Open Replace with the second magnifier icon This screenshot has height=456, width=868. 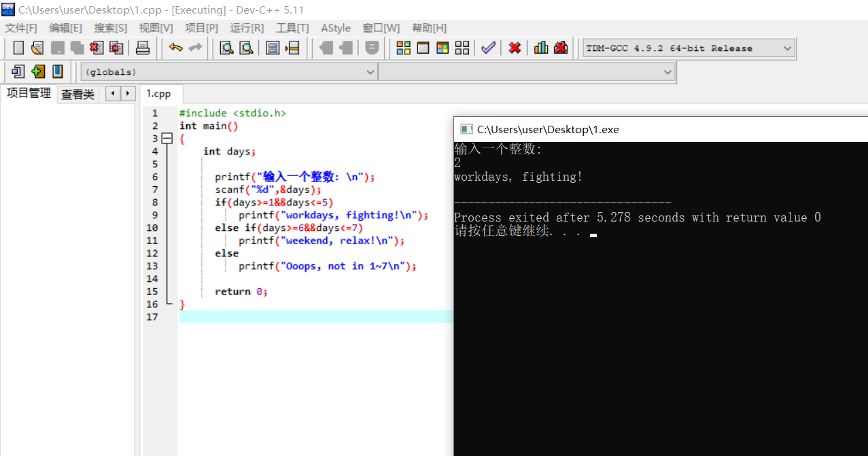(x=246, y=48)
